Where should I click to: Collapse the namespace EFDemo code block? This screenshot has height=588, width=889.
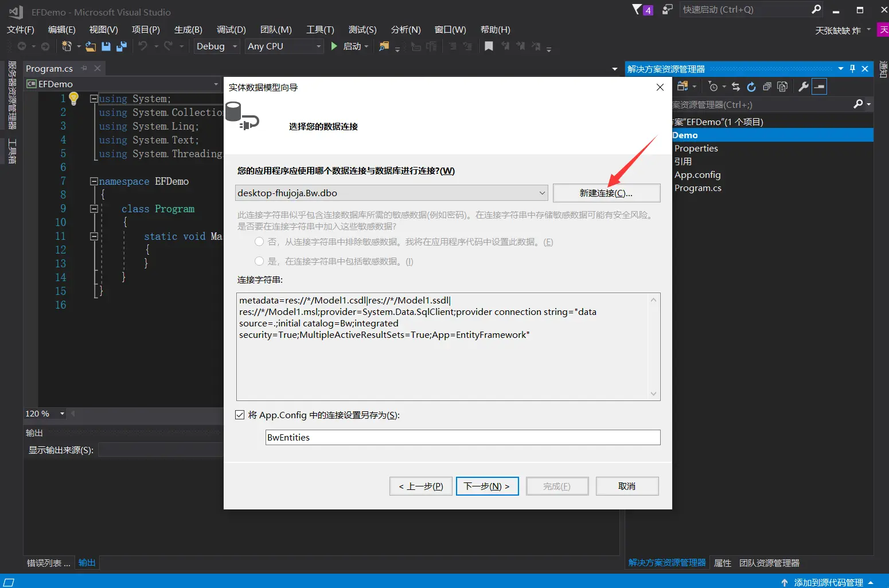pos(93,181)
